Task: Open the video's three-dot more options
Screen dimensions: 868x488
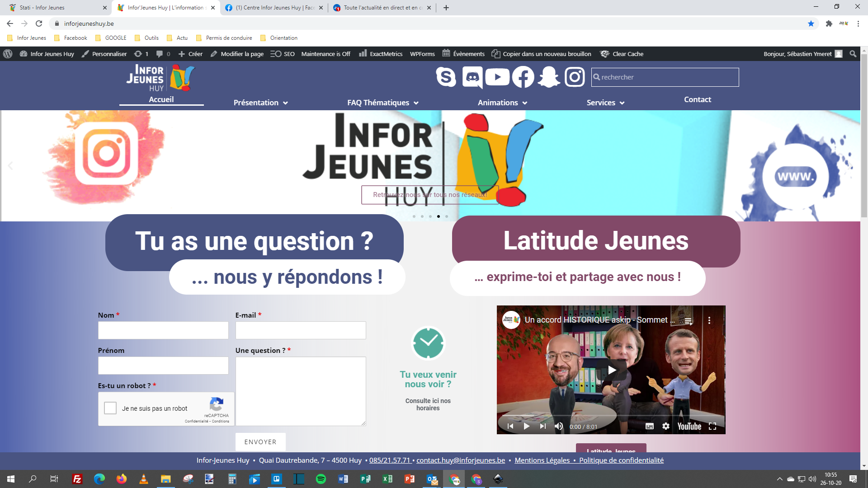Action: pos(709,320)
